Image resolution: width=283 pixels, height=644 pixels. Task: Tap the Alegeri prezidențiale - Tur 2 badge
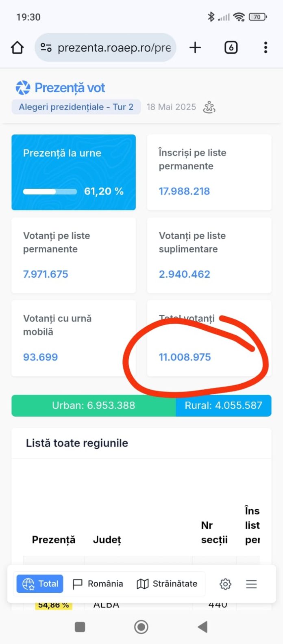[x=76, y=107]
